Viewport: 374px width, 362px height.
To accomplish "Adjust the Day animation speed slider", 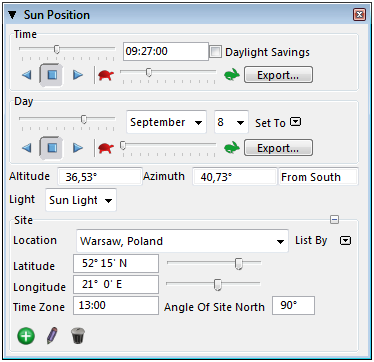I will pyautogui.click(x=123, y=145).
